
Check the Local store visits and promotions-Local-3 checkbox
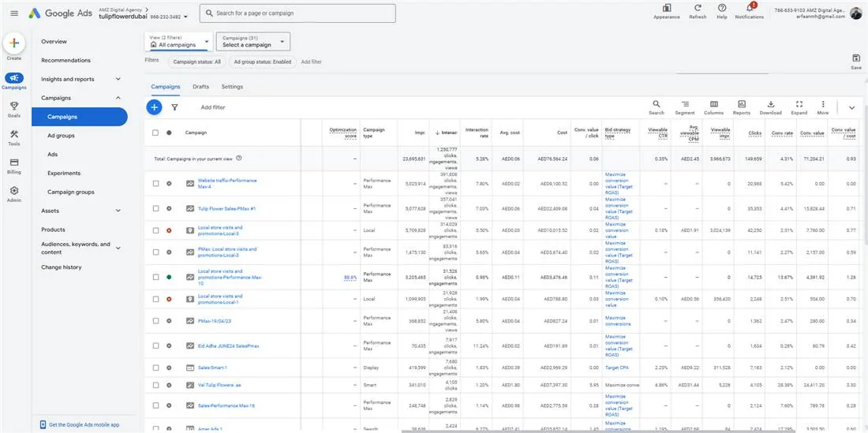pos(155,230)
